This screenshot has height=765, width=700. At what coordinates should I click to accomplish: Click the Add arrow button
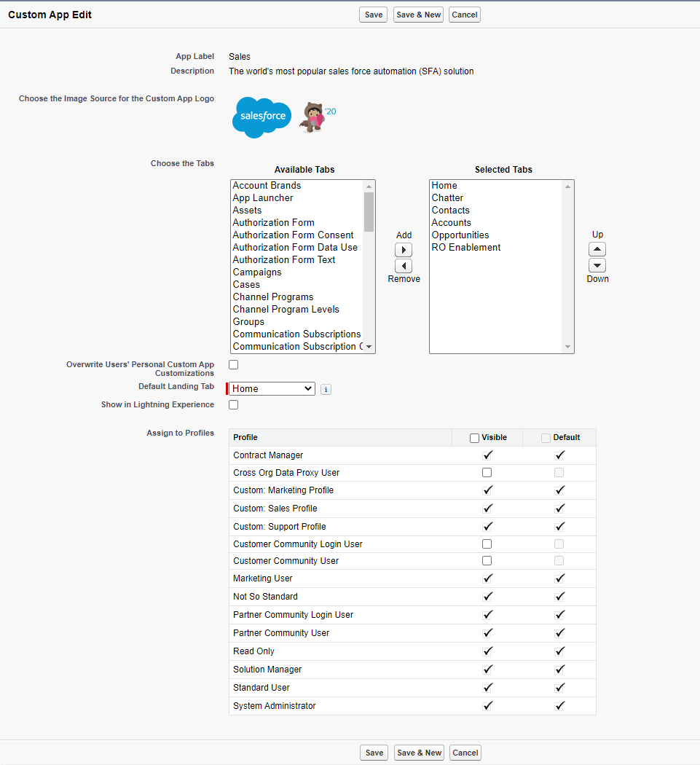pyautogui.click(x=404, y=250)
